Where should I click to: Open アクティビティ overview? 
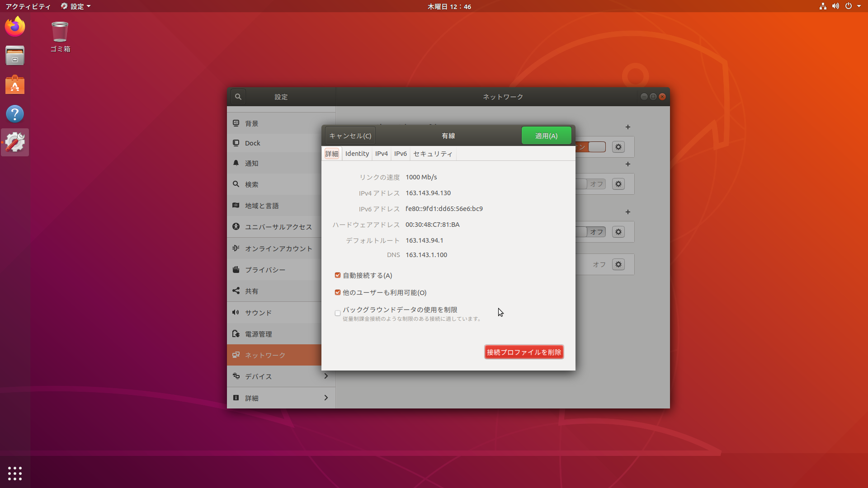[x=28, y=6]
